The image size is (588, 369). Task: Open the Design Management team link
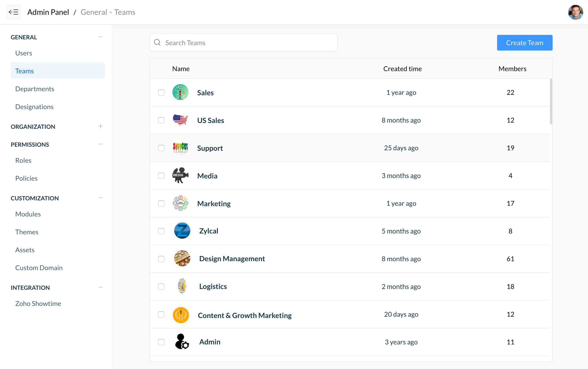pos(232,259)
